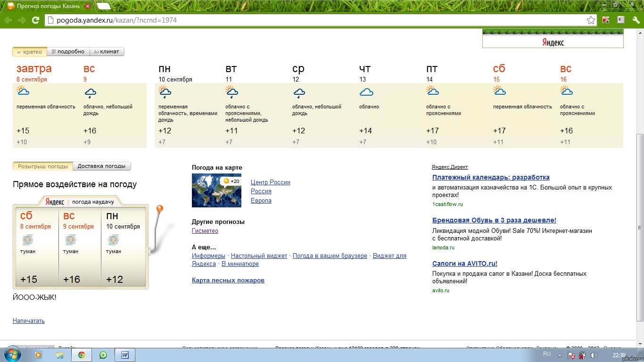Click the RU language indicator
Screen dimensions: 644x362
(x=547, y=354)
